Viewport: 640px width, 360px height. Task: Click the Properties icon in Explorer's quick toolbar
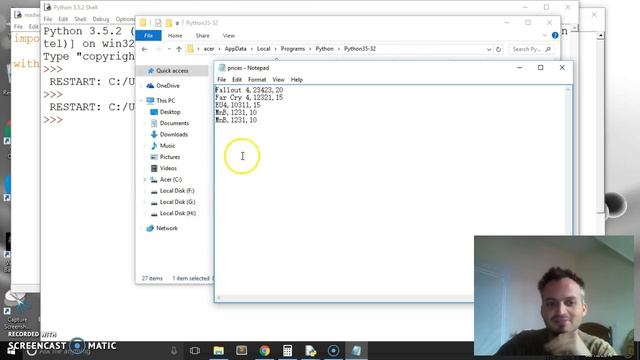[x=158, y=23]
